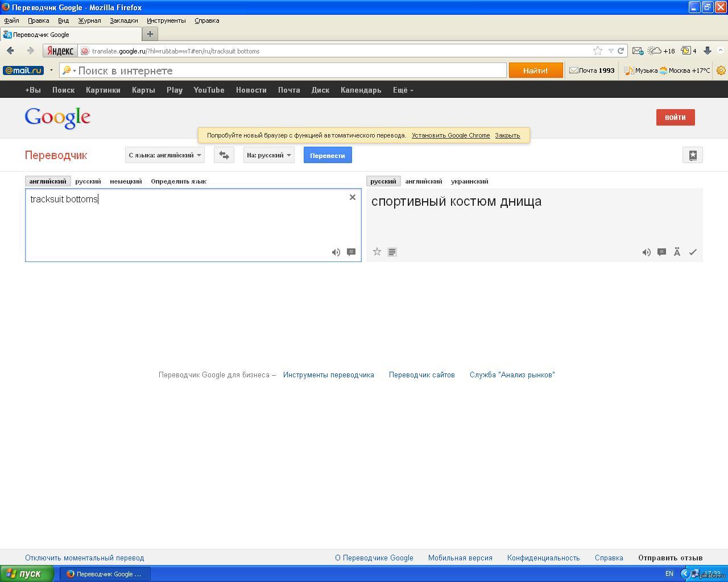
Task: Select русский as the source language
Action: tap(88, 181)
